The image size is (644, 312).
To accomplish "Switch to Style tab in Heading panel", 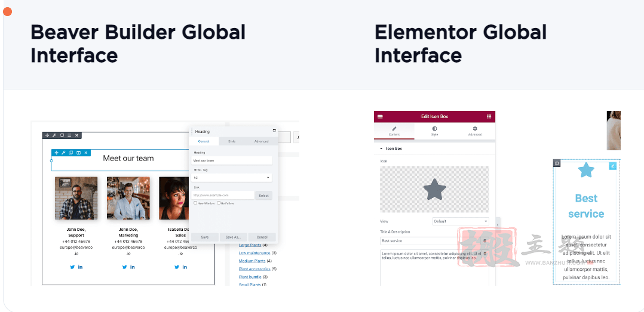I will click(232, 141).
